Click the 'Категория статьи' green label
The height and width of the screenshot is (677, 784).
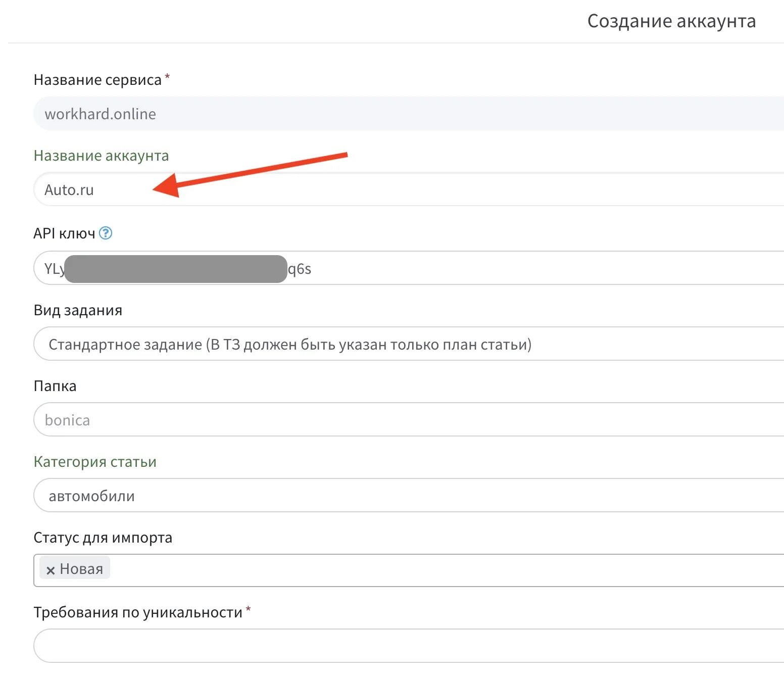(95, 462)
